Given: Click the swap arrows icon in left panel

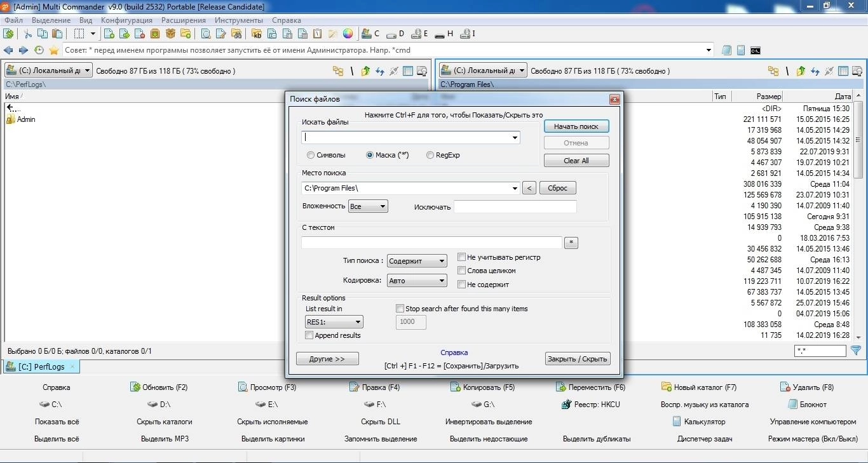Looking at the screenshot, I should (x=379, y=71).
